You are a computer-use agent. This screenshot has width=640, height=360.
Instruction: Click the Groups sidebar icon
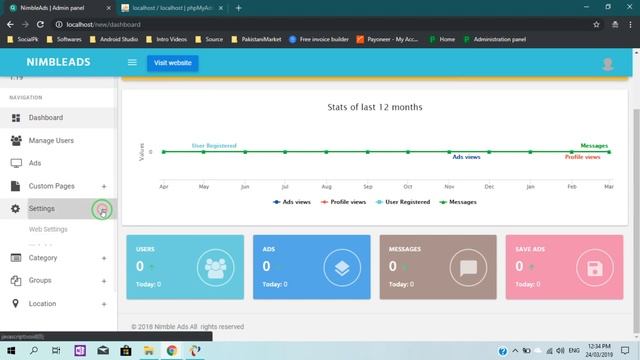(x=16, y=281)
